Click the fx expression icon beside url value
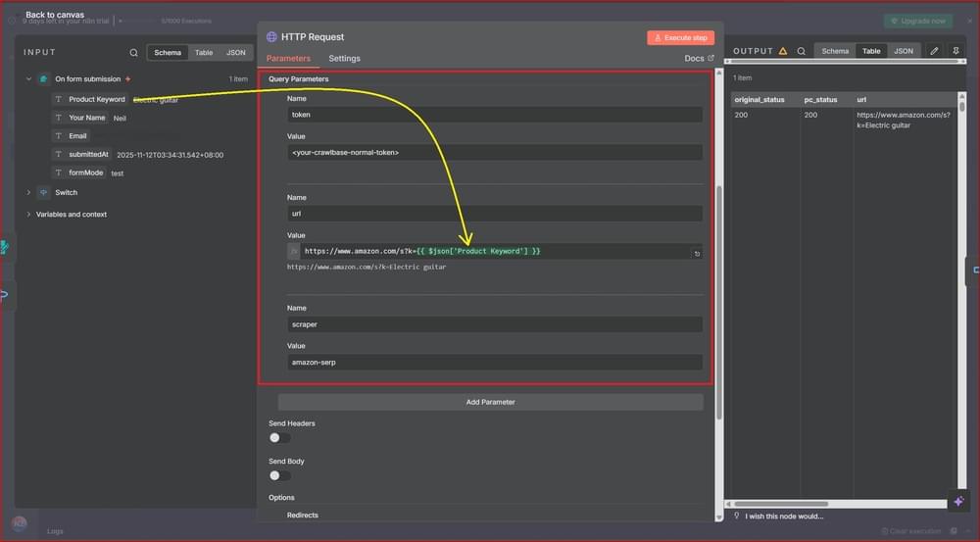Viewport: 980px width, 542px height. tap(294, 252)
